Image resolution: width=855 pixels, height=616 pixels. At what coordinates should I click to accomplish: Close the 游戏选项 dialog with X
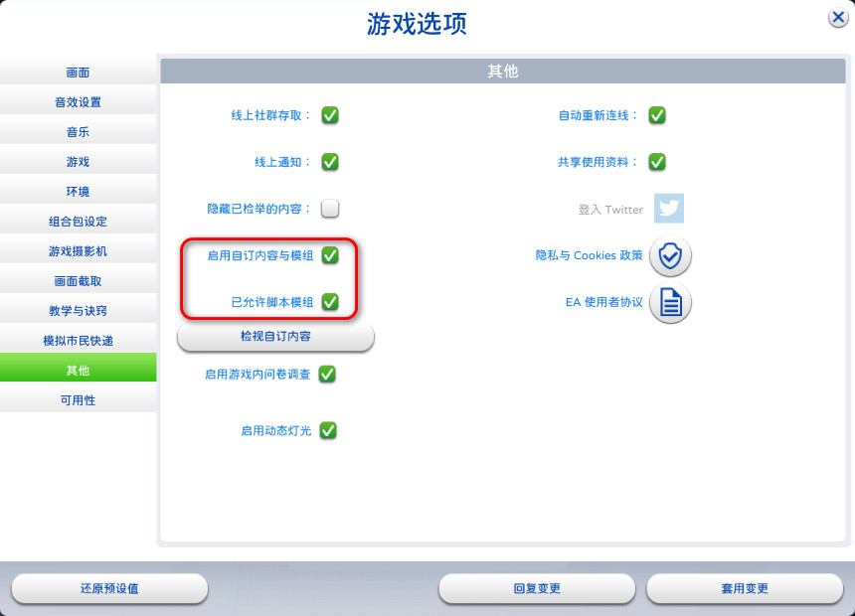838,18
